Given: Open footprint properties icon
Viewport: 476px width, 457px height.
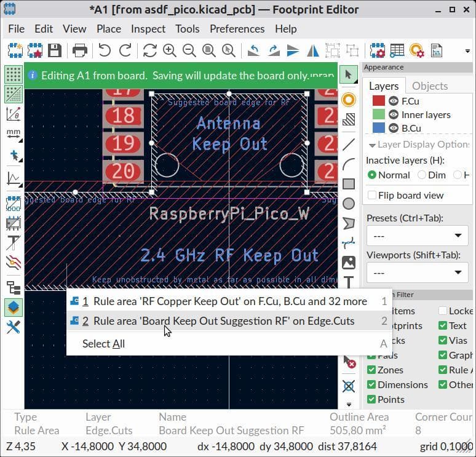Looking at the screenshot, I should [x=378, y=50].
